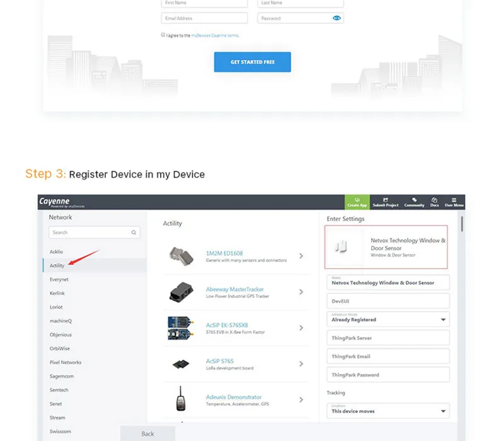Screen dimensions: 504x441
Task: Open Abeeway MasterTracker device link
Action: 234,289
